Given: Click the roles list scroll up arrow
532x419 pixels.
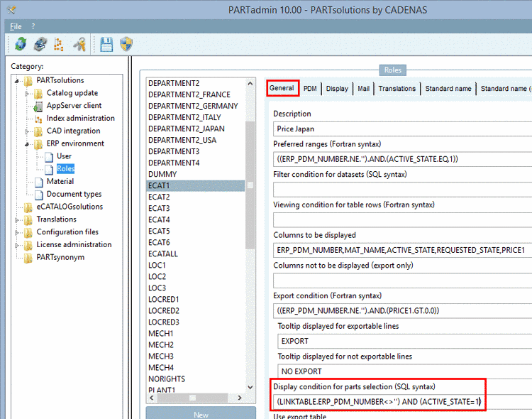Looking at the screenshot, I should click(x=250, y=84).
